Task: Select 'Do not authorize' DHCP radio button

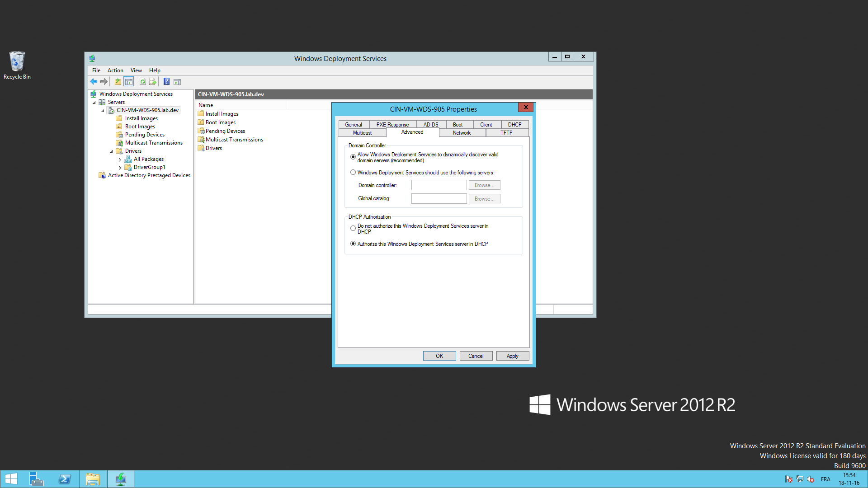Action: point(353,228)
